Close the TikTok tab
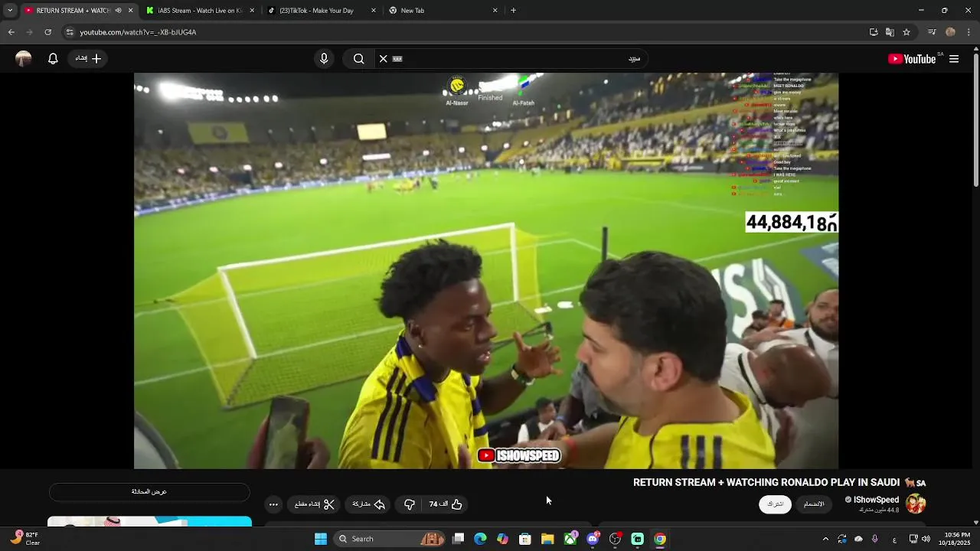This screenshot has height=551, width=980. click(374, 11)
